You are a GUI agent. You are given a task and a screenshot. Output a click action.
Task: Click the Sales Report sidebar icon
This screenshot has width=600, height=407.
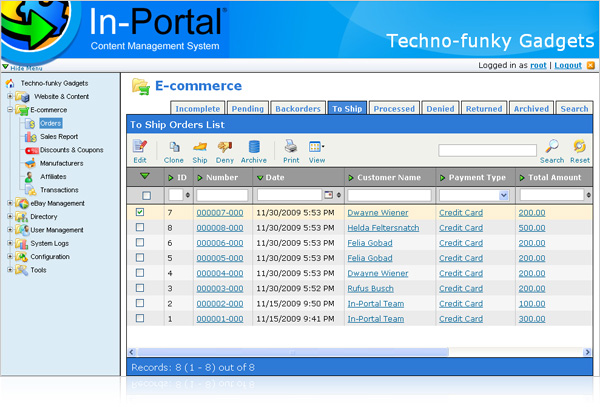(x=31, y=137)
